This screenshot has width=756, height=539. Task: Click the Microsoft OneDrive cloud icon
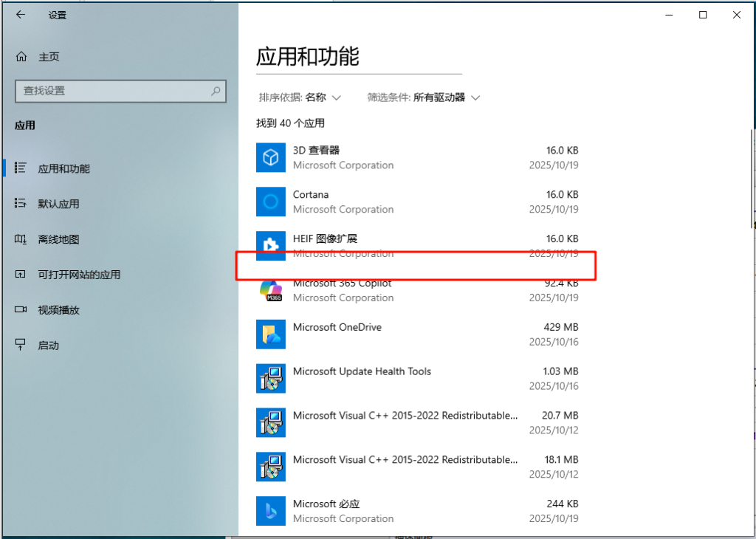click(270, 334)
